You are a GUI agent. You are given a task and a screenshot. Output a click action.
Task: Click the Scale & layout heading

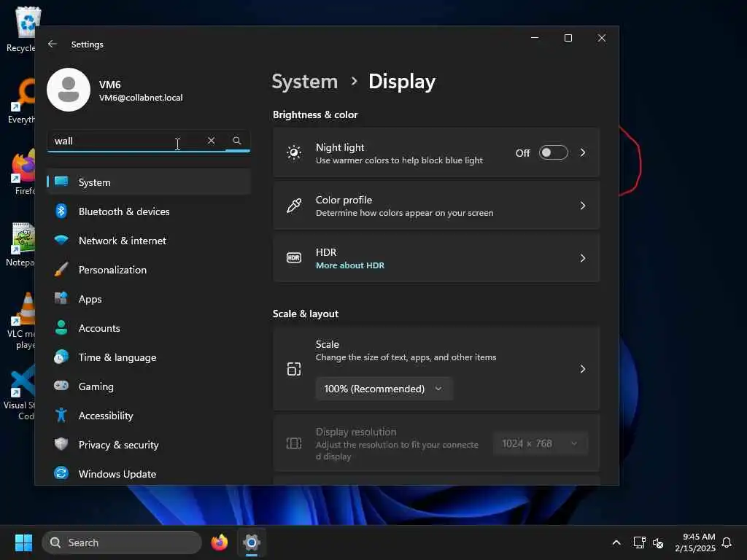pyautogui.click(x=306, y=314)
